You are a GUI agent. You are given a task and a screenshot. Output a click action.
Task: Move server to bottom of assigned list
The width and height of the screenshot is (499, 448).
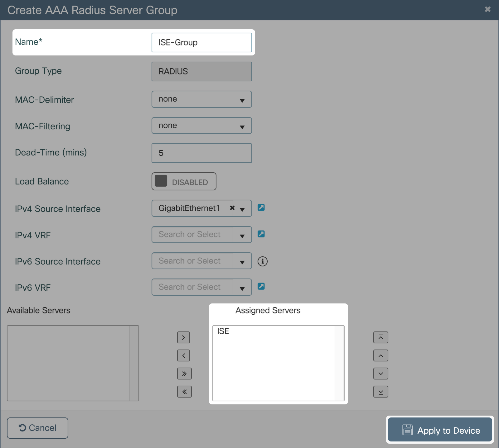click(380, 392)
